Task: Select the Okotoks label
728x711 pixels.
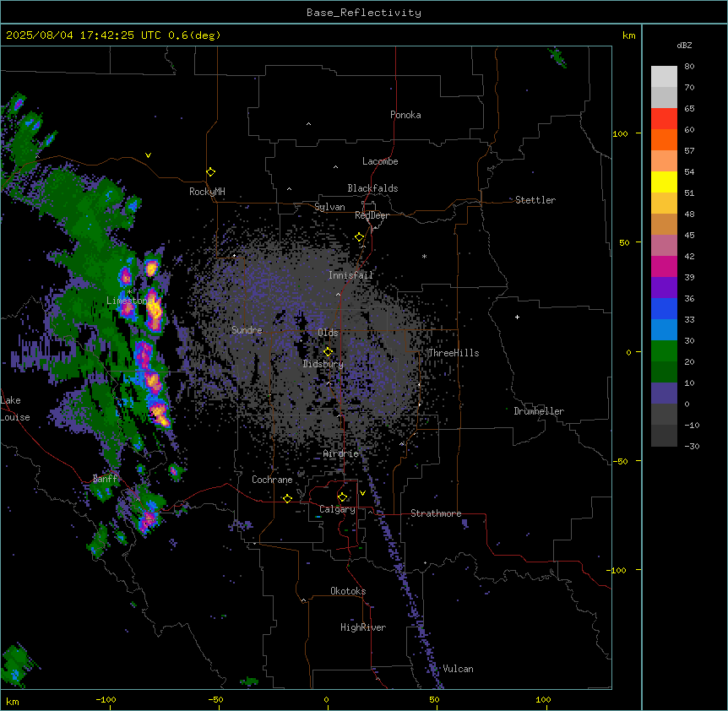Action: (x=348, y=591)
